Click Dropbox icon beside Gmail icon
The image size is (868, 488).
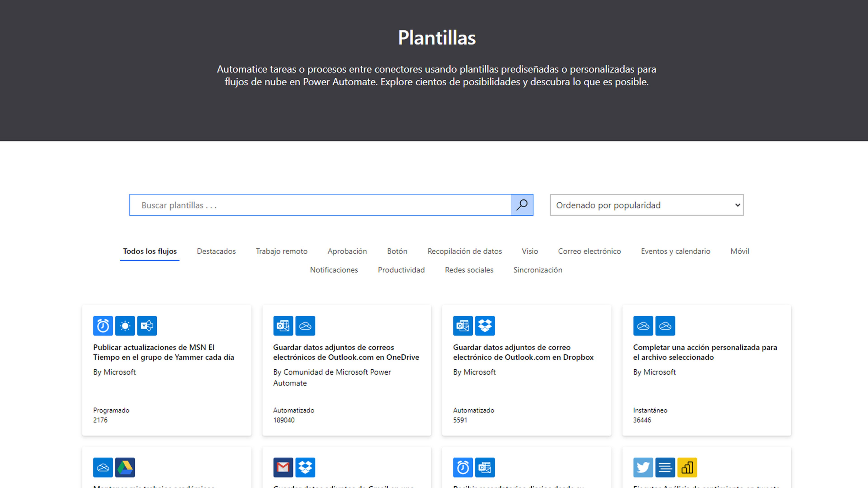click(305, 467)
